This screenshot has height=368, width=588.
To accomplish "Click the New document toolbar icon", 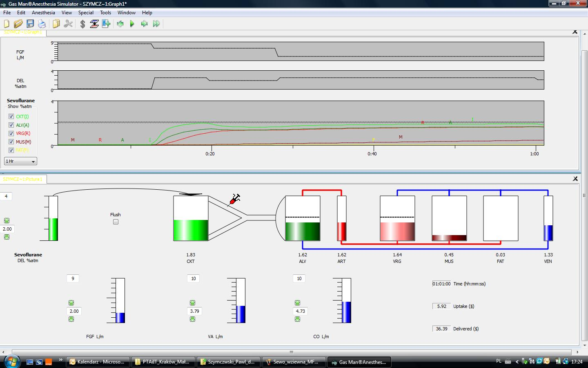I will [7, 24].
